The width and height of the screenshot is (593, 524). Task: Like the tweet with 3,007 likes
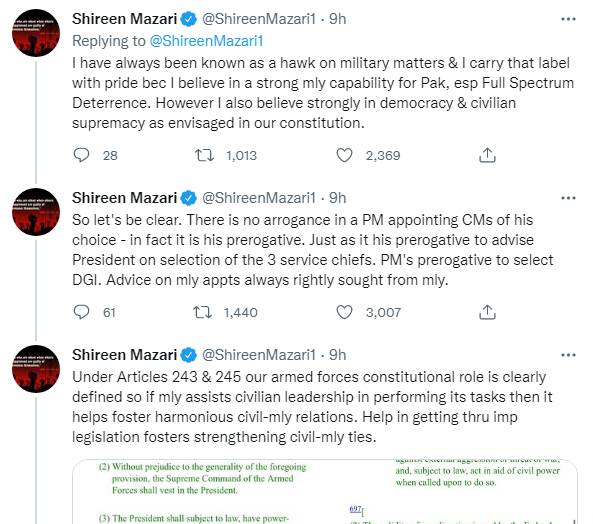pos(344,312)
